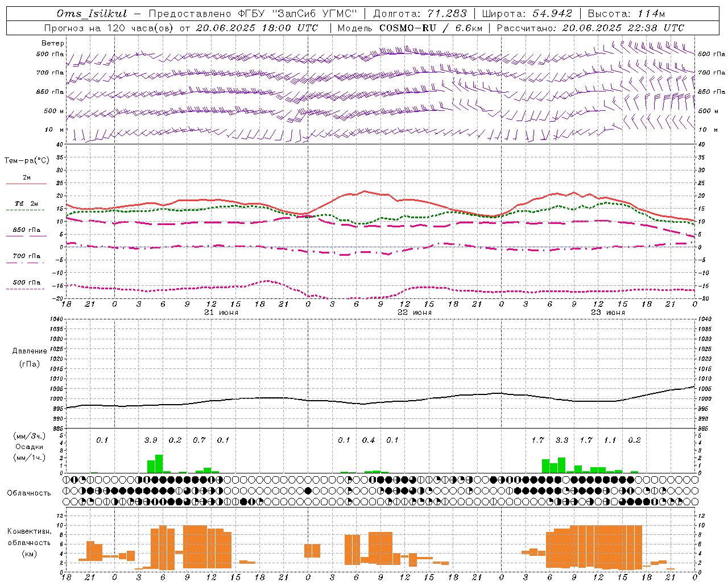
Task: Click the 700 гПа temperature legend entry
Action: tap(26, 256)
